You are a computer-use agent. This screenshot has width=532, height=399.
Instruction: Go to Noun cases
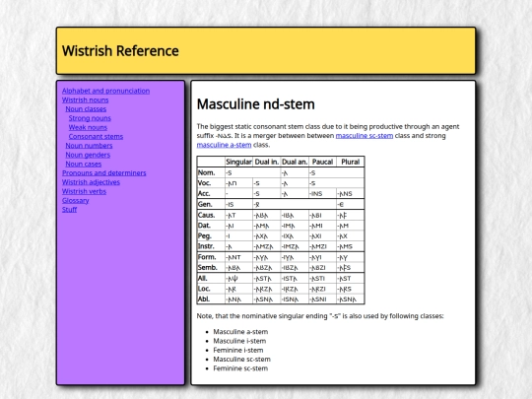[84, 164]
